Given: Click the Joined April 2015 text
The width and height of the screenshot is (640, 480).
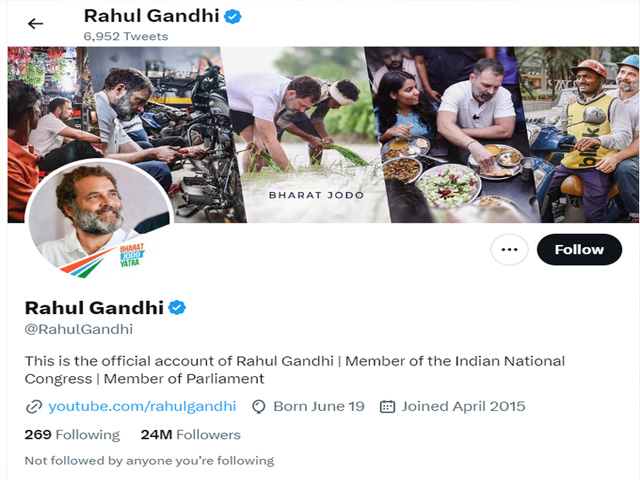Looking at the screenshot, I should click(x=463, y=406).
